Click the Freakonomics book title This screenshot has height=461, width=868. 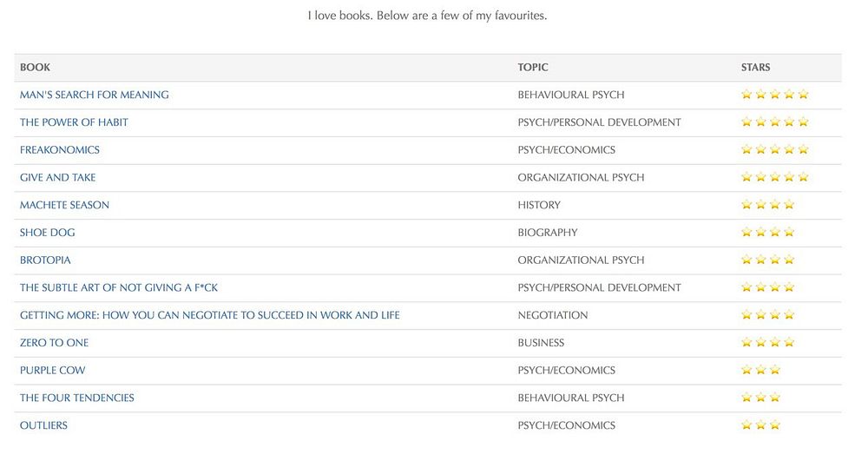point(60,150)
